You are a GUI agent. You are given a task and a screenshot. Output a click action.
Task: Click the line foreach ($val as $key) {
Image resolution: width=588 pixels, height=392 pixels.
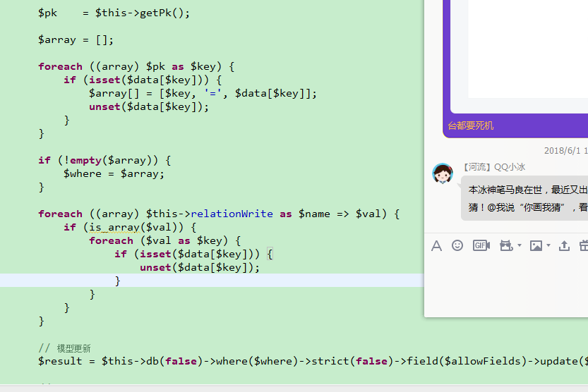click(x=164, y=240)
